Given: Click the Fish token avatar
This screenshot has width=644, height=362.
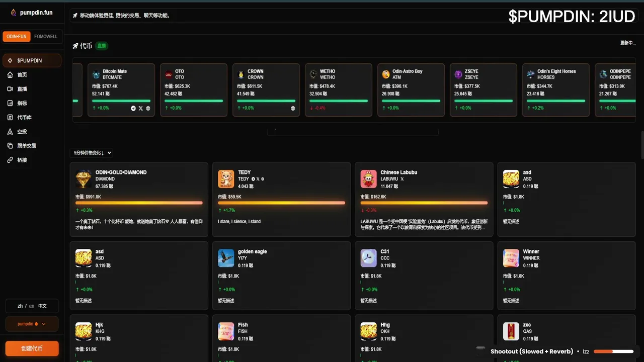Looking at the screenshot, I should 226,331.
